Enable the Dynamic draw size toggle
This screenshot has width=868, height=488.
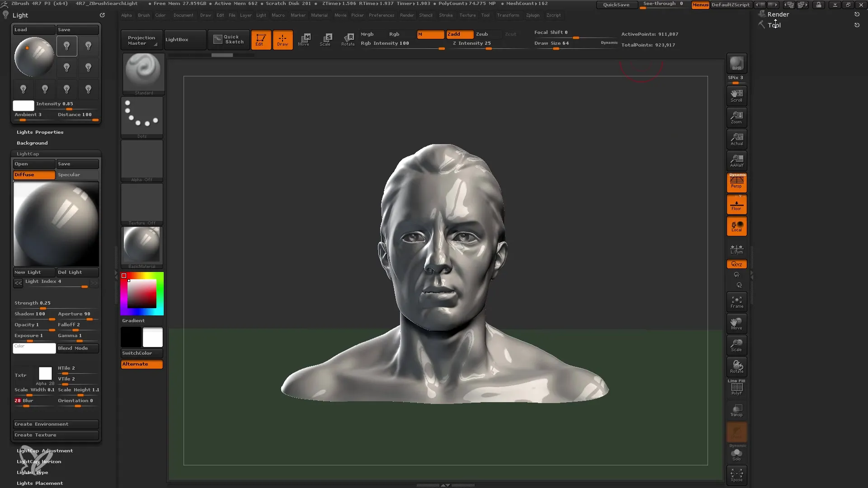pos(608,42)
